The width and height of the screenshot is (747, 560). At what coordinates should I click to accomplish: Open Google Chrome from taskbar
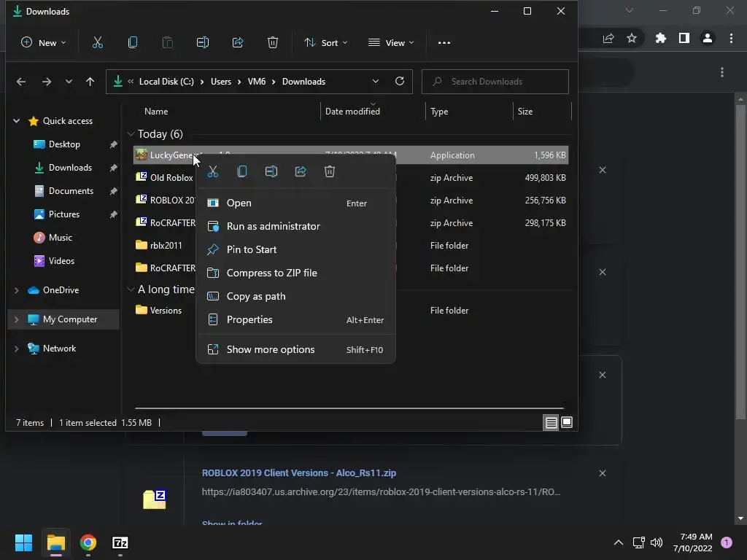(88, 542)
